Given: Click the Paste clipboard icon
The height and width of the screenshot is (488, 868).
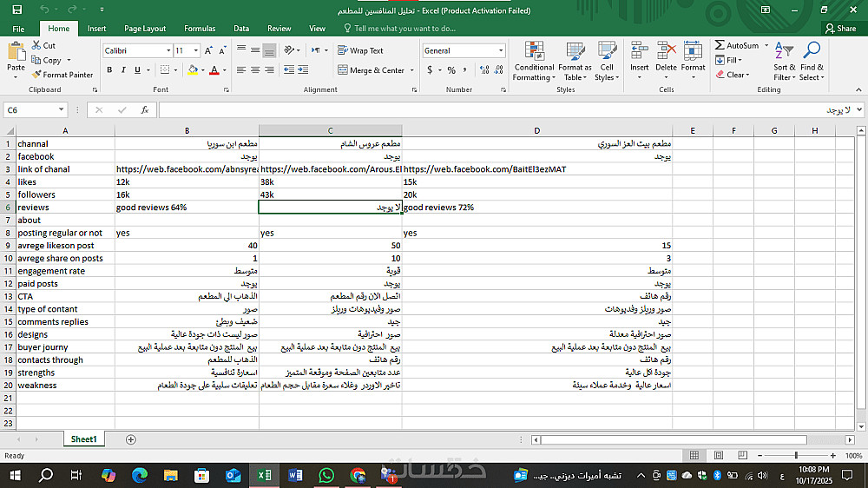Looking at the screenshot, I should click(16, 51).
